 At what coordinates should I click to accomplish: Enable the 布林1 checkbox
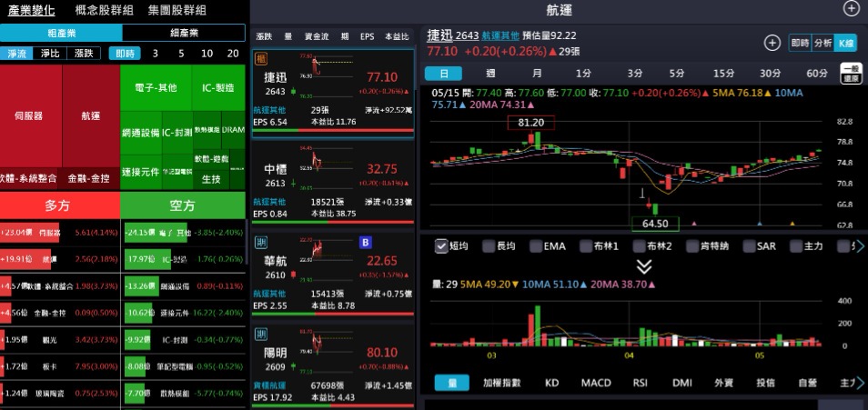[x=588, y=246]
